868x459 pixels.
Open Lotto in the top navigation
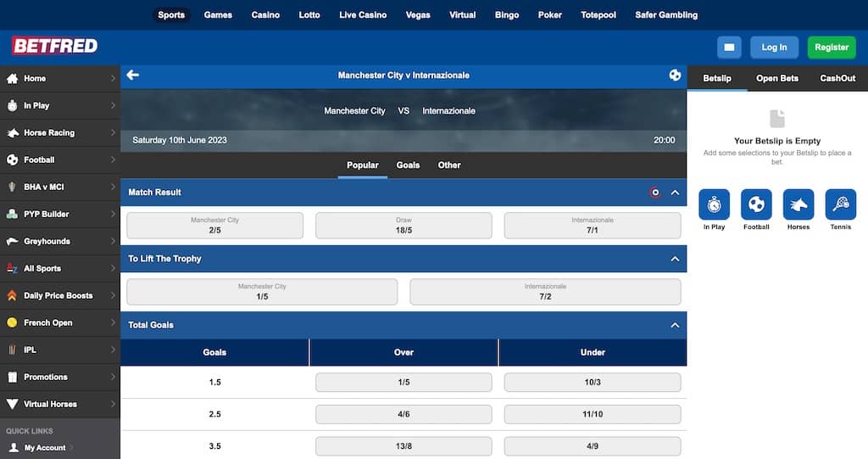tap(309, 15)
